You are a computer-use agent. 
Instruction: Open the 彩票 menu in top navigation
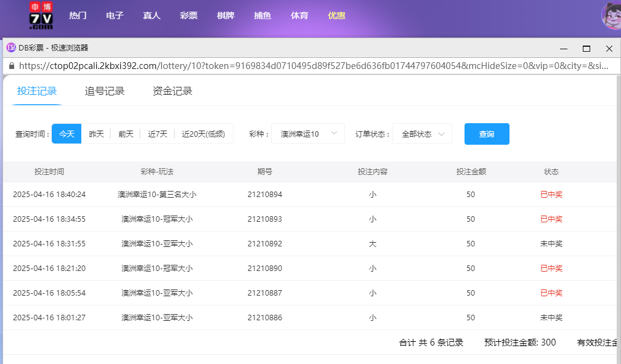189,16
